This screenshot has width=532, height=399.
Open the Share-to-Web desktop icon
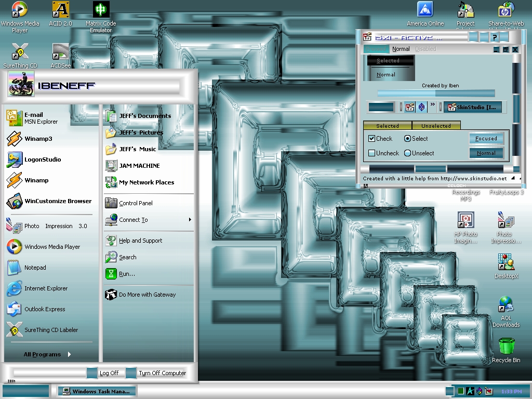tap(506, 14)
